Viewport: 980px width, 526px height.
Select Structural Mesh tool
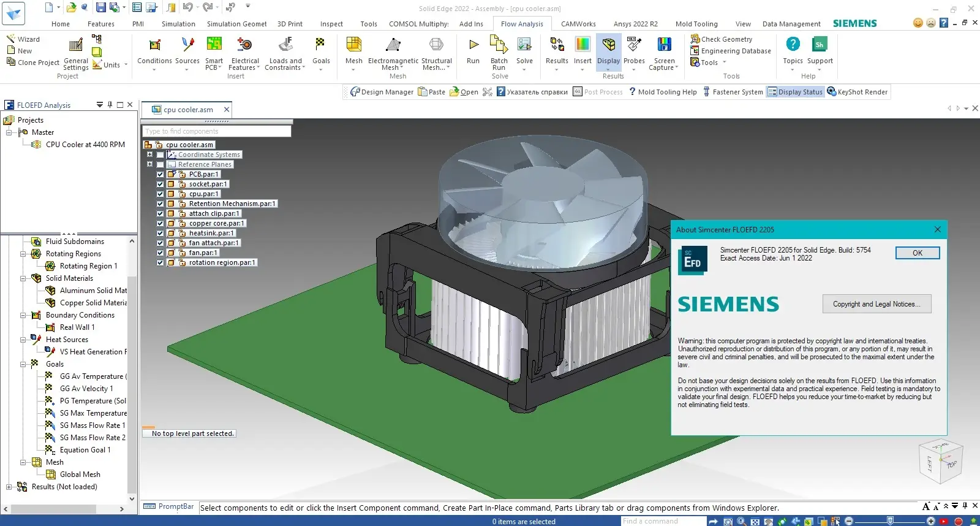point(436,52)
